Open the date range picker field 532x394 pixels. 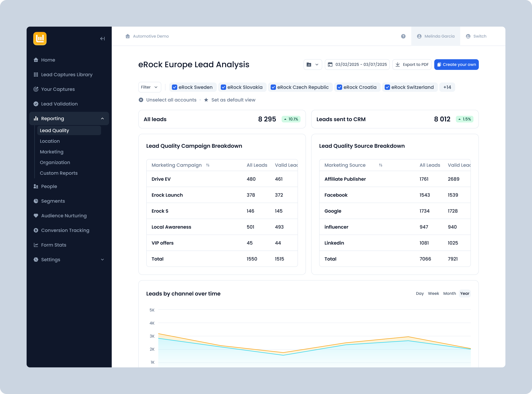[357, 65]
